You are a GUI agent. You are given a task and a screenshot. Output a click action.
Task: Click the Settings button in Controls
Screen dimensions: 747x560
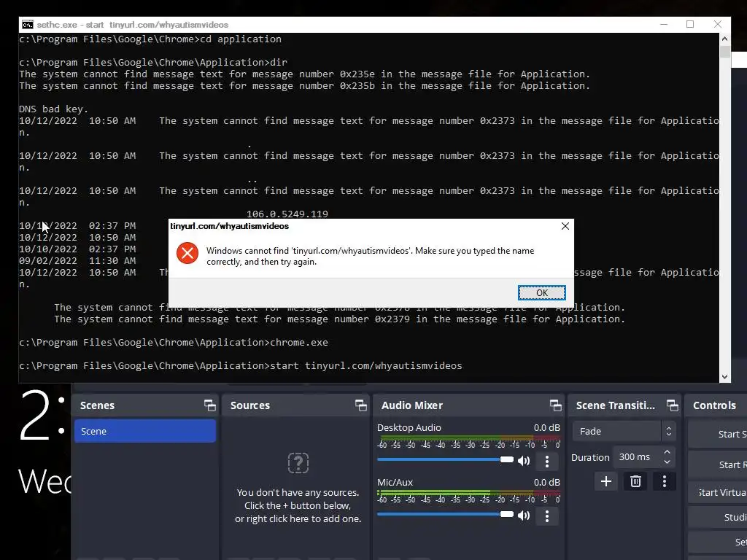point(718,542)
